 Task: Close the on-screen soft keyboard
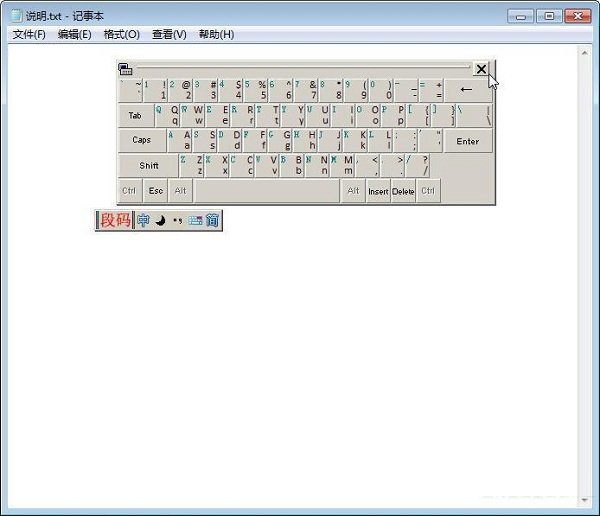(x=481, y=69)
